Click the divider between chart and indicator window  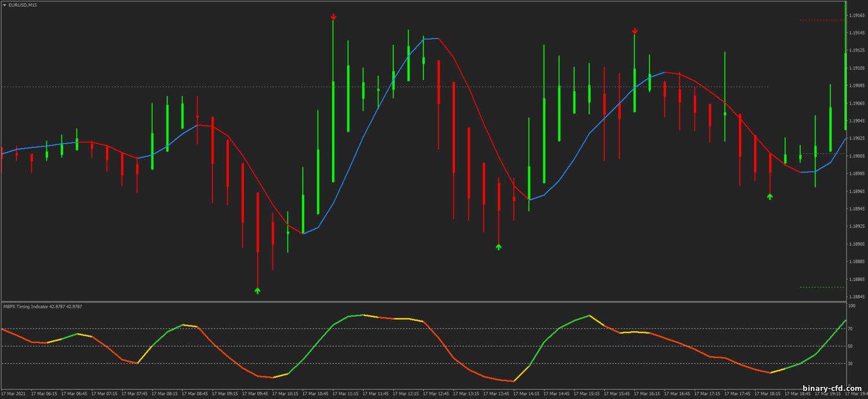[x=422, y=301]
